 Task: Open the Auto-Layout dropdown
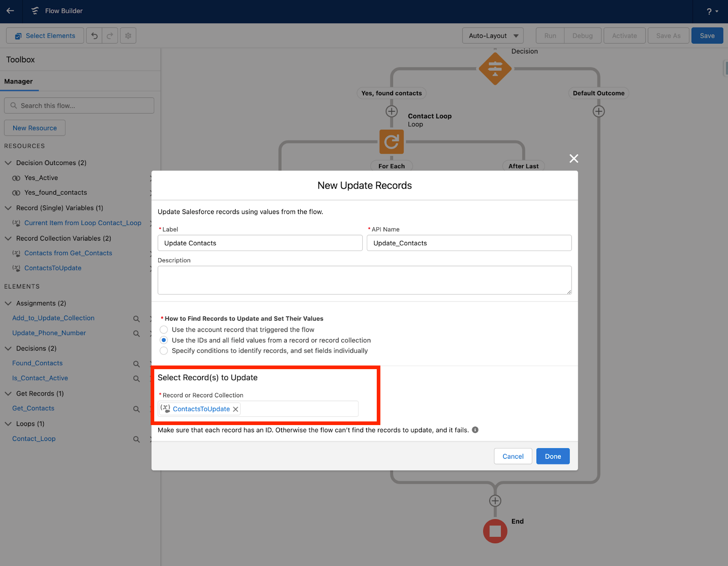tap(492, 35)
